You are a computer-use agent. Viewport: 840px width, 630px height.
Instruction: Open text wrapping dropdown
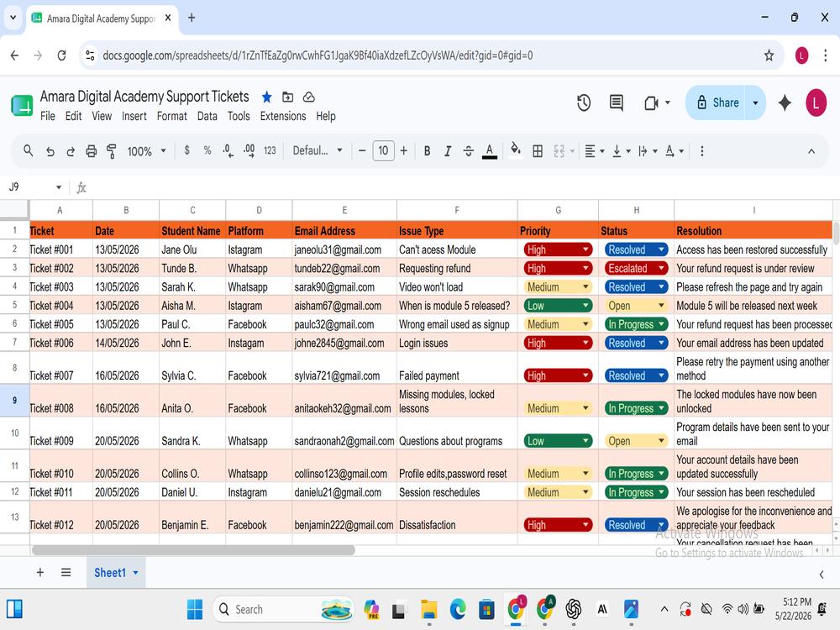coord(648,151)
